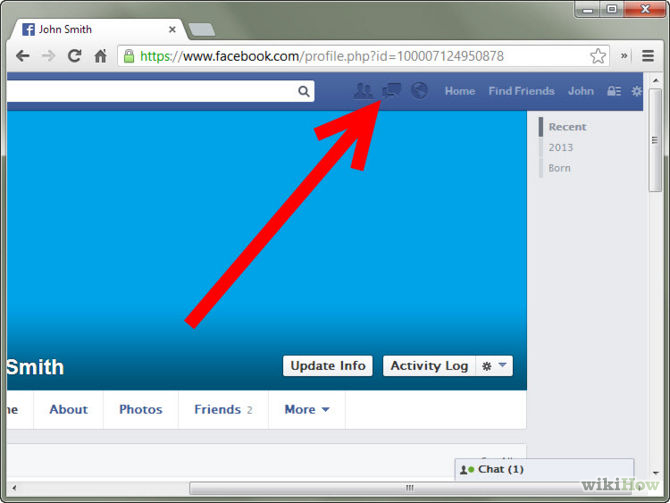This screenshot has width=670, height=503.
Task: Open the friend requests icon
Action: [363, 91]
